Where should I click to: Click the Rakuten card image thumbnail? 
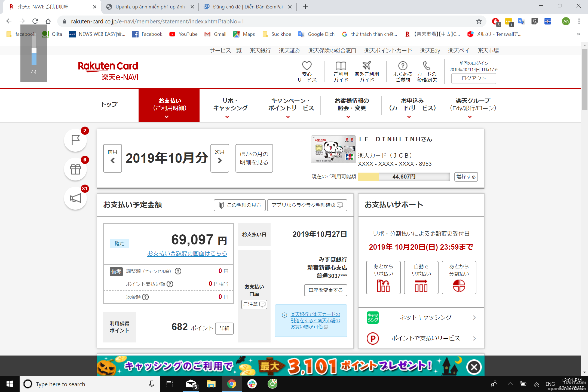pos(333,149)
